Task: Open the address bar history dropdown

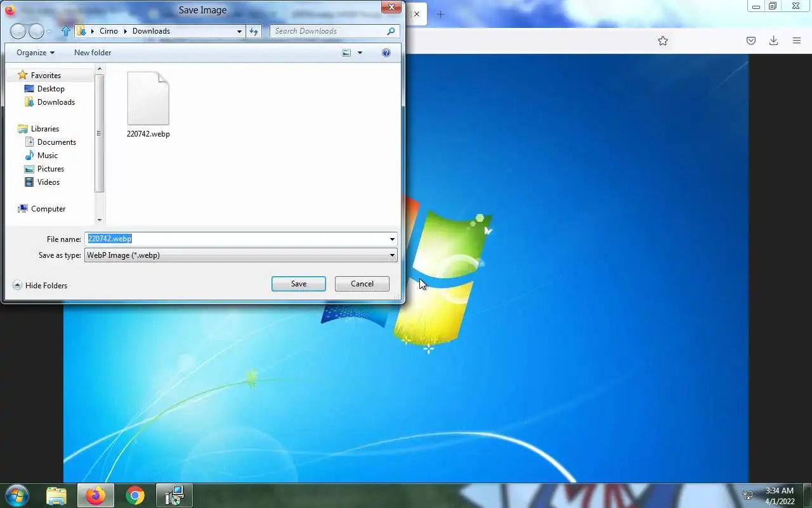Action: [x=239, y=31]
